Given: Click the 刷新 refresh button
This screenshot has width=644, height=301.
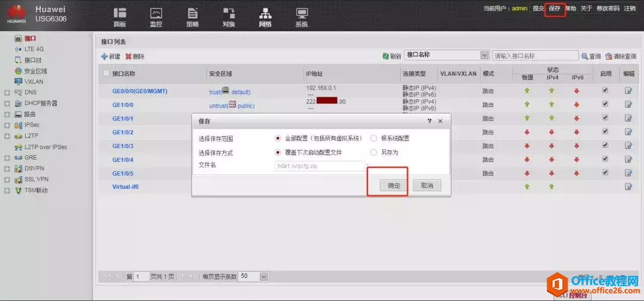Looking at the screenshot, I should point(392,56).
